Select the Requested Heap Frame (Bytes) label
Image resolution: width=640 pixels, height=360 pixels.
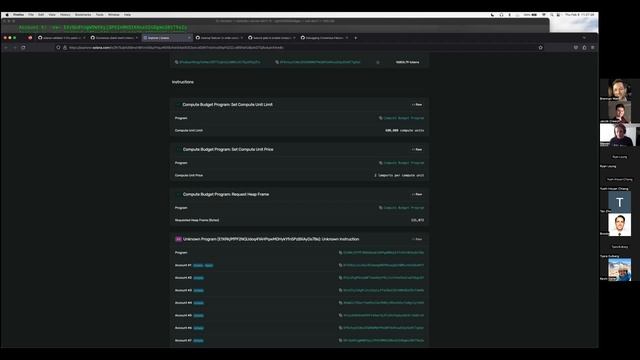(x=197, y=220)
